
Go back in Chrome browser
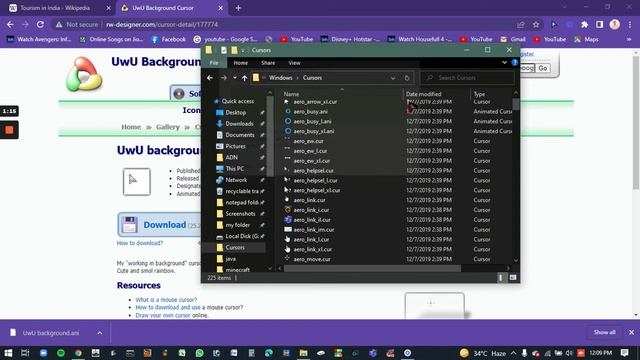(10, 24)
